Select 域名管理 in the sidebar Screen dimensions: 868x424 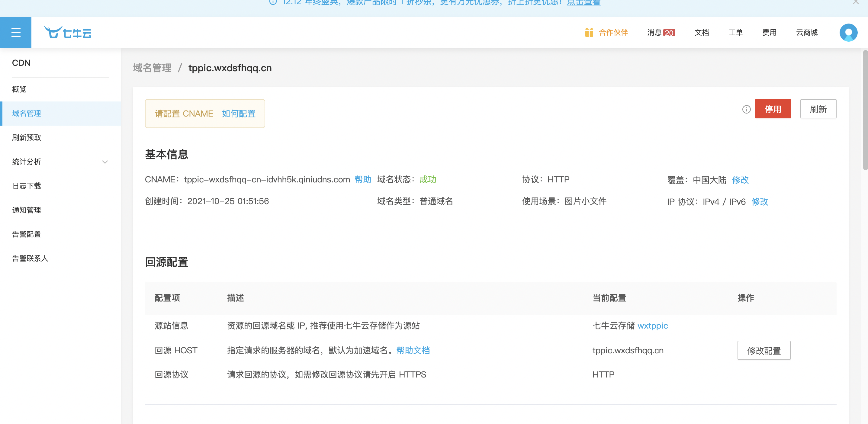(61, 113)
